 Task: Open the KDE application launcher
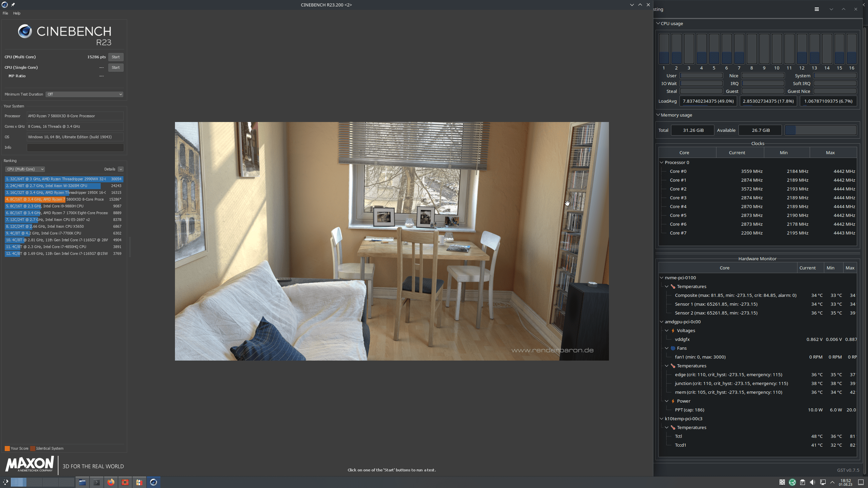coord(5,482)
